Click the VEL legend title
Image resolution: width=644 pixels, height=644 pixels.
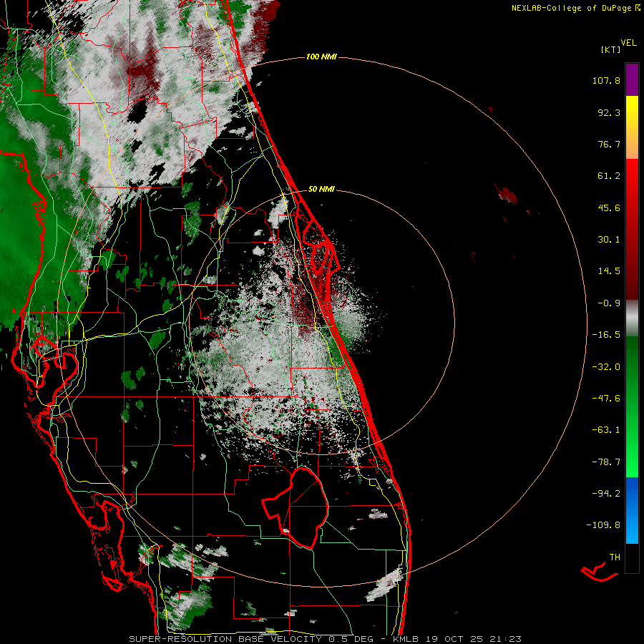(x=629, y=43)
